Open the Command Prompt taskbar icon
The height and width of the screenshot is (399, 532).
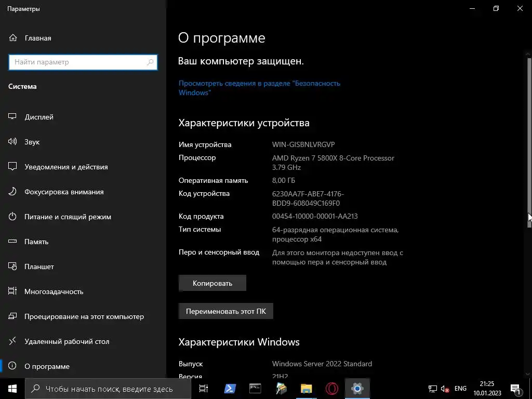[x=255, y=389]
